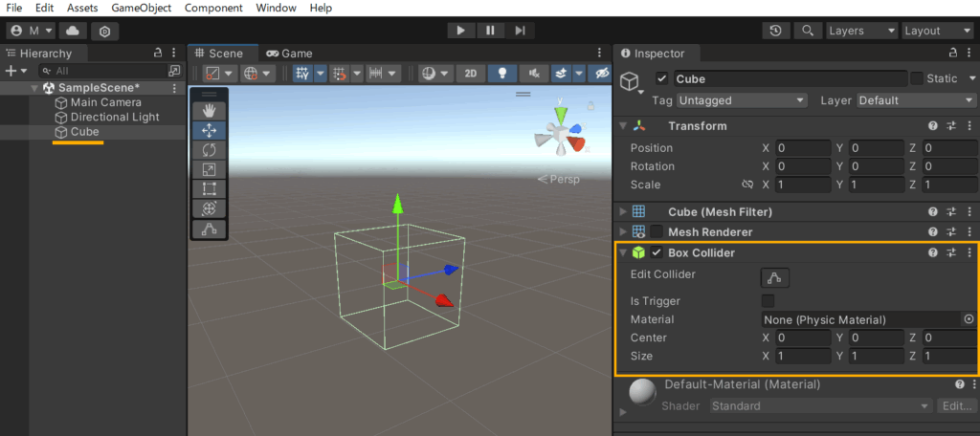The image size is (980, 436).
Task: Open the Tag dropdown showing Untagged
Action: [x=743, y=100]
